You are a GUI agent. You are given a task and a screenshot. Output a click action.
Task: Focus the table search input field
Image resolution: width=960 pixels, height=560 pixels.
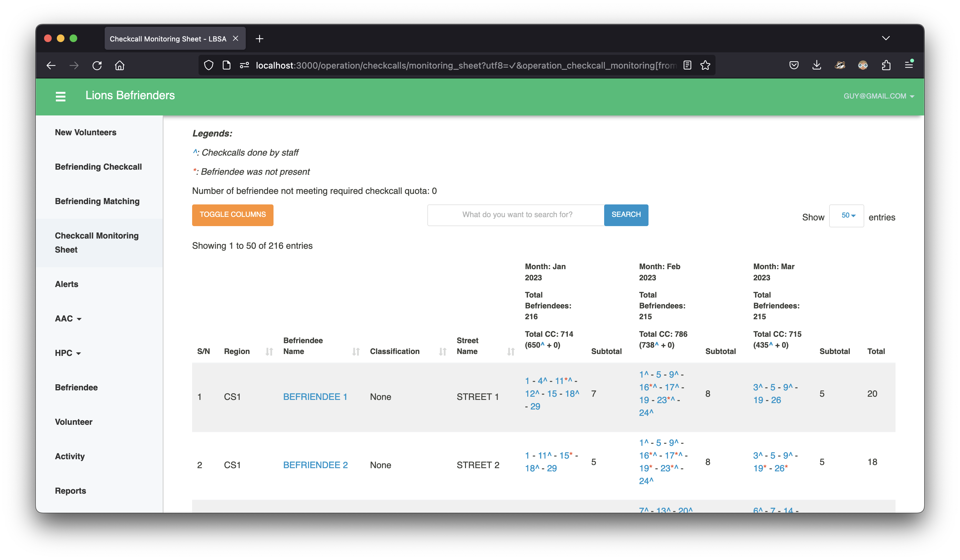coord(516,215)
